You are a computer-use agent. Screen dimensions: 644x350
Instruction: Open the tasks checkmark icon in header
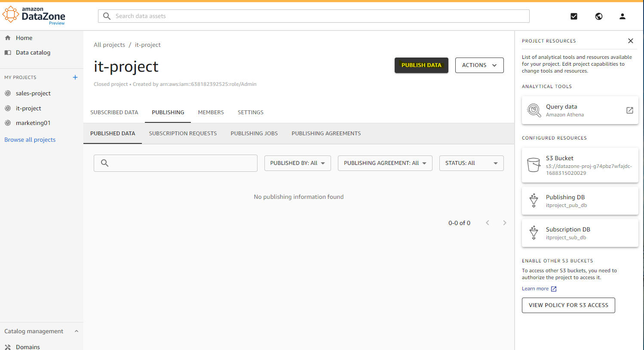pyautogui.click(x=574, y=16)
